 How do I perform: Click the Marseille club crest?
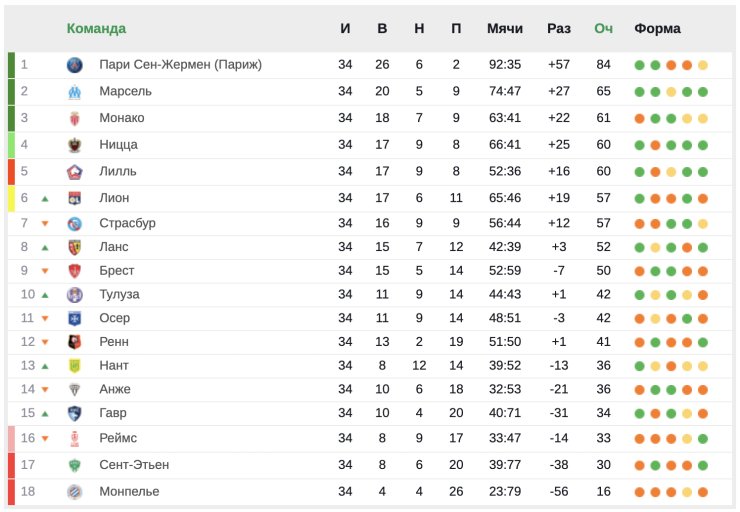click(x=74, y=92)
